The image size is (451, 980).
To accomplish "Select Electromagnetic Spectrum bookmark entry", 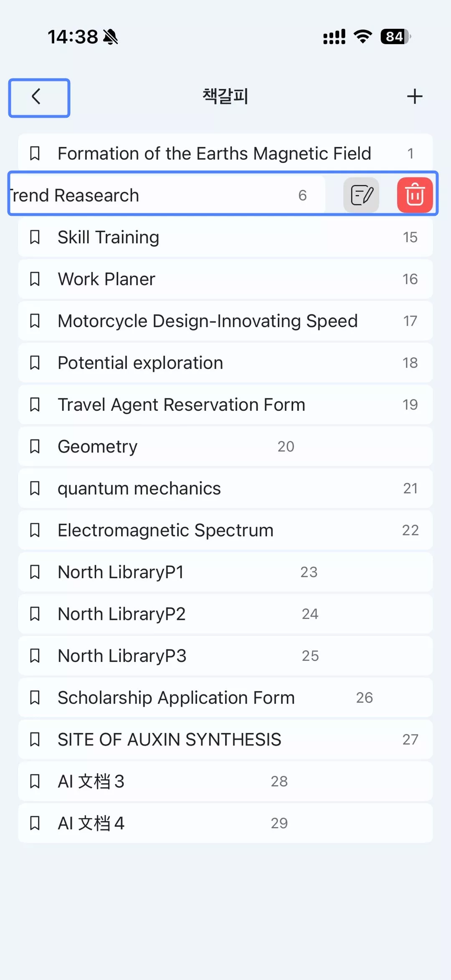I will point(165,530).
